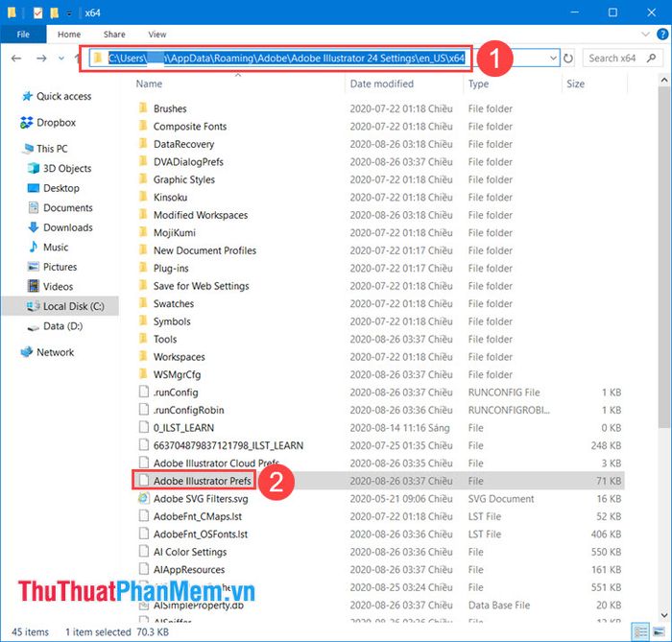Select the Plug-ins folder

171,269
